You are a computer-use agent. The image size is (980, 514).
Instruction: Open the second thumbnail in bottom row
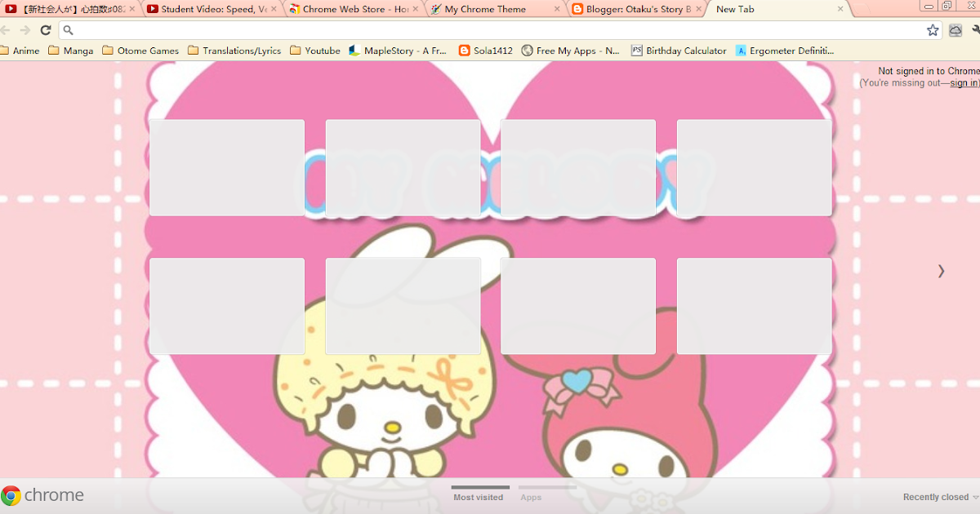(x=403, y=306)
